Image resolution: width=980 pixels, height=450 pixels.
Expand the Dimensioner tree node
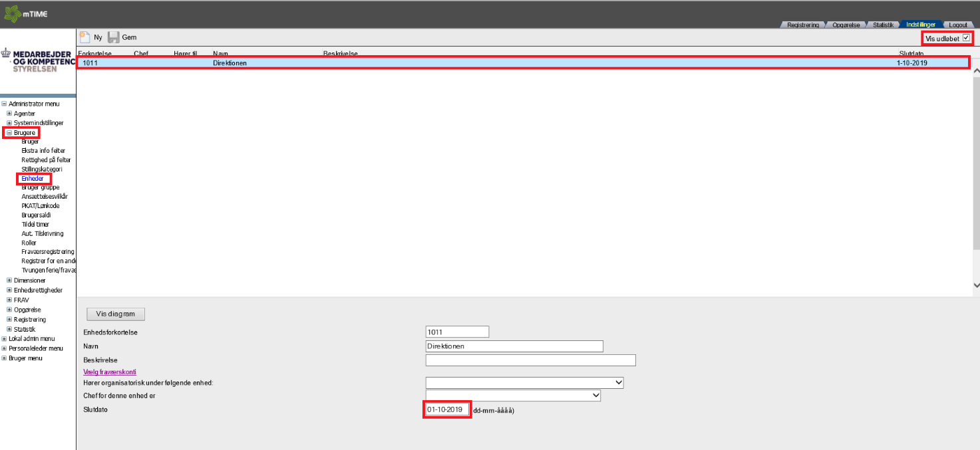click(9, 281)
